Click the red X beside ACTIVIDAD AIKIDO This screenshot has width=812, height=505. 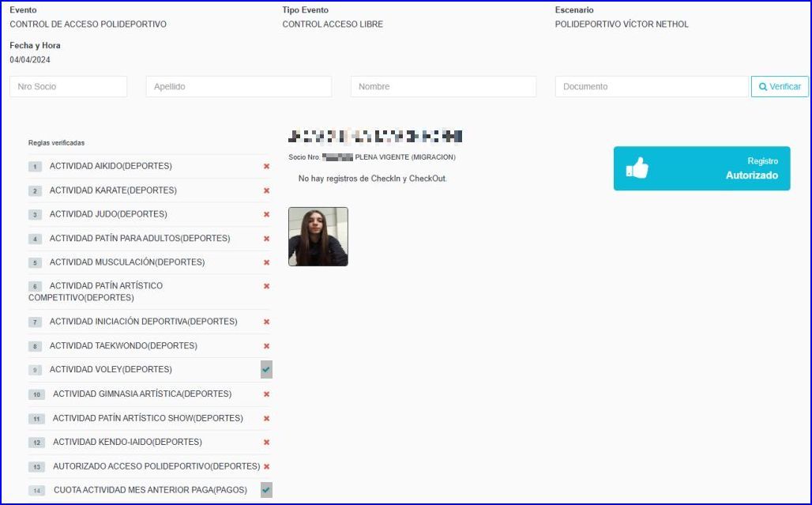coord(267,166)
